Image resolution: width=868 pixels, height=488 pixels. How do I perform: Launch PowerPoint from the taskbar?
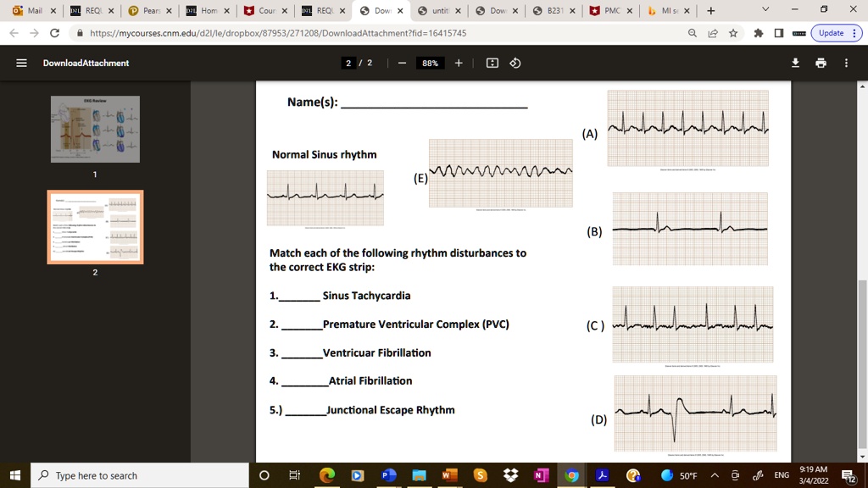tap(388, 475)
